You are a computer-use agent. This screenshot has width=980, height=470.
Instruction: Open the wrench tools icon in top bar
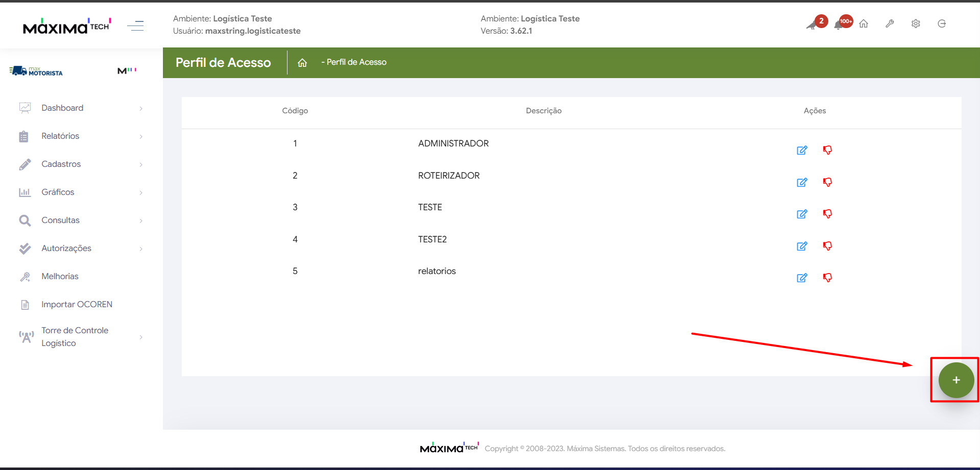point(890,24)
